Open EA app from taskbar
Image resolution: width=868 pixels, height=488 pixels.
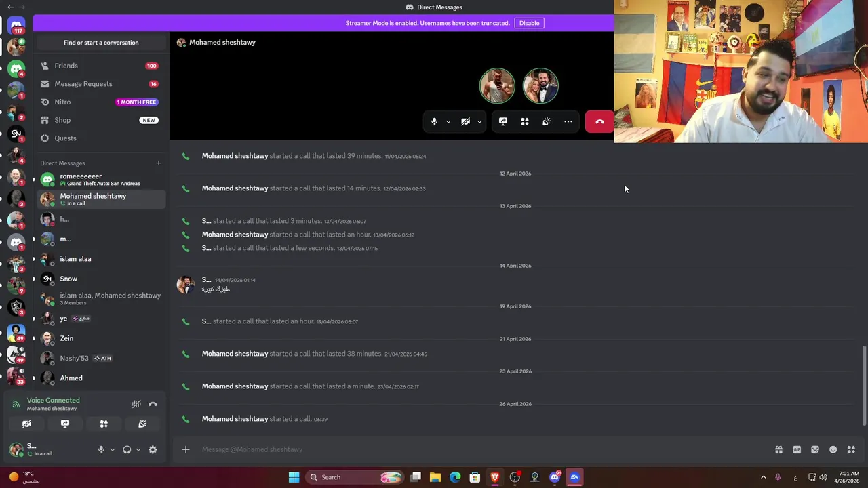[574, 477]
